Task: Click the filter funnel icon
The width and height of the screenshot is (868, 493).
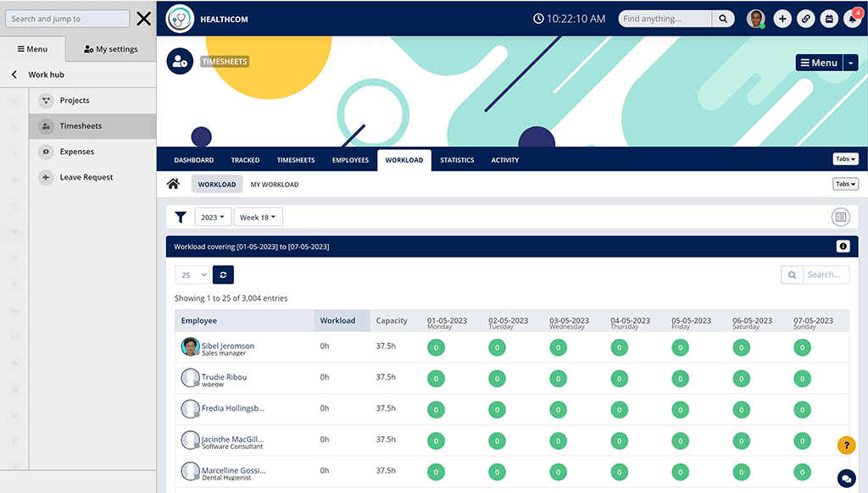Action: coord(181,218)
